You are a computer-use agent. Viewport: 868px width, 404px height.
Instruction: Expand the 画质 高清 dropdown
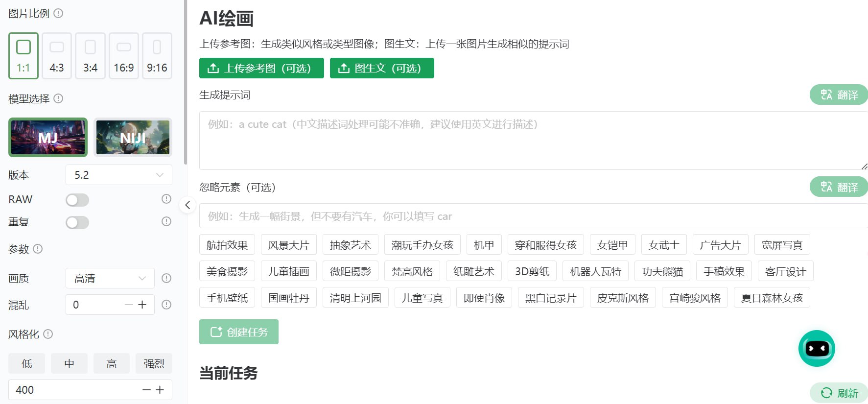pyautogui.click(x=110, y=278)
